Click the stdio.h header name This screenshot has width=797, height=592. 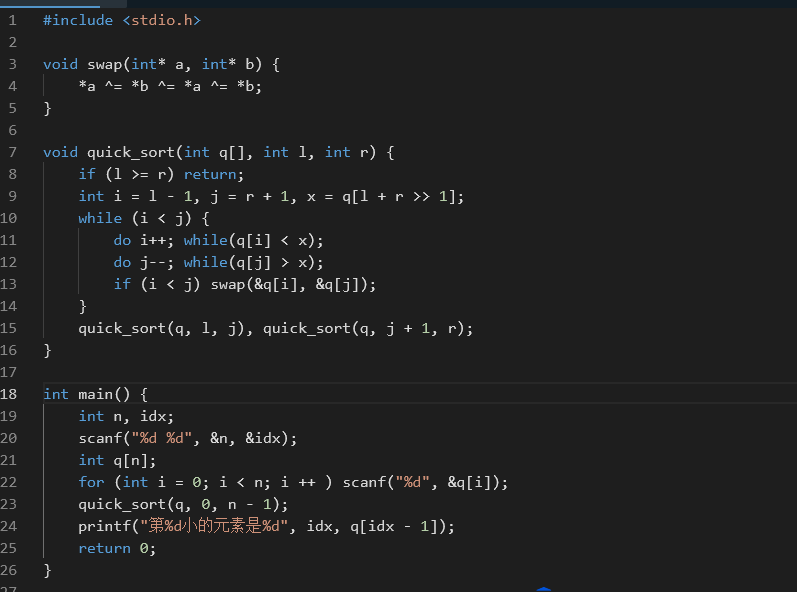(166, 20)
